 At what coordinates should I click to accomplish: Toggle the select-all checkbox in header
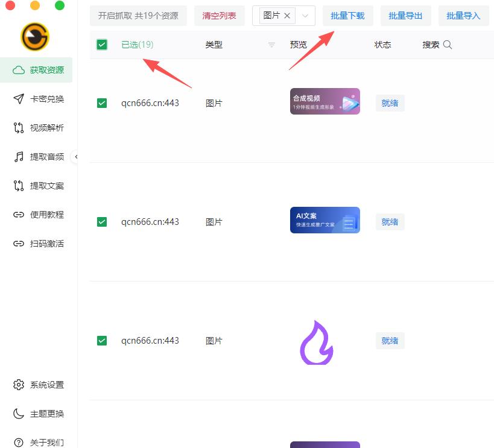(x=102, y=45)
